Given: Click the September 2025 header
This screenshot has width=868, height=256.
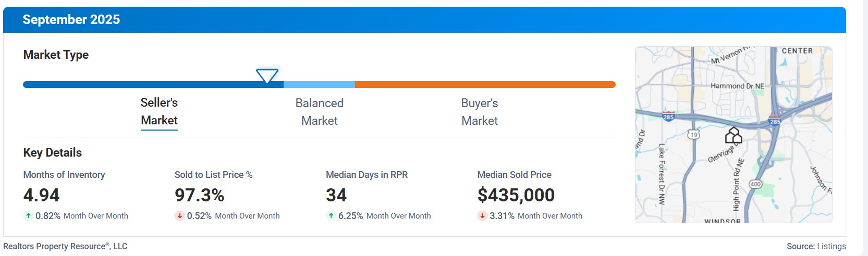Looking at the screenshot, I should coord(71,20).
